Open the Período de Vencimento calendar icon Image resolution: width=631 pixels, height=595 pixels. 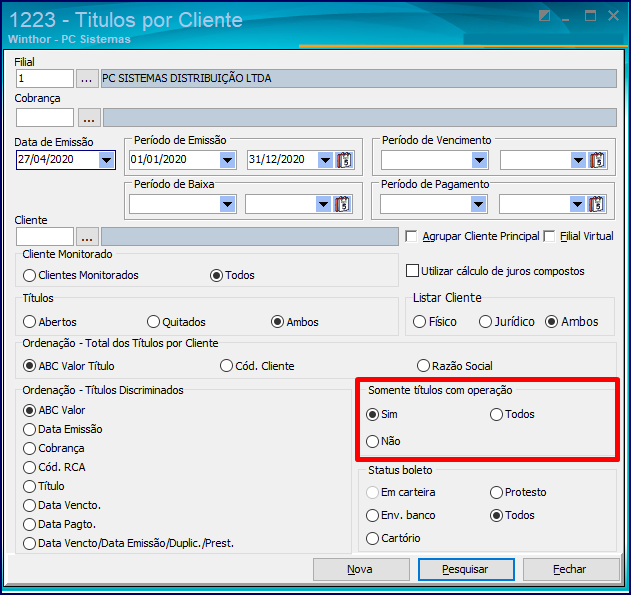coord(597,160)
